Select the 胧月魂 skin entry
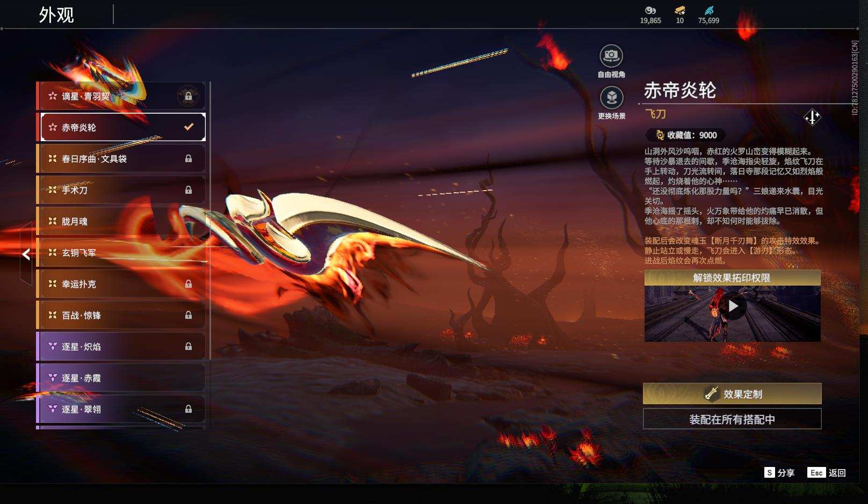The image size is (868, 504). coord(121,221)
